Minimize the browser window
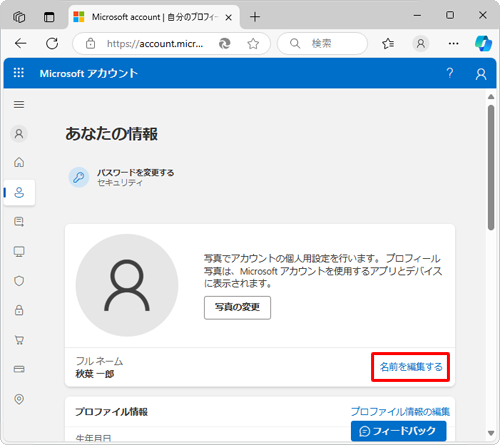The image size is (500, 445). [417, 15]
